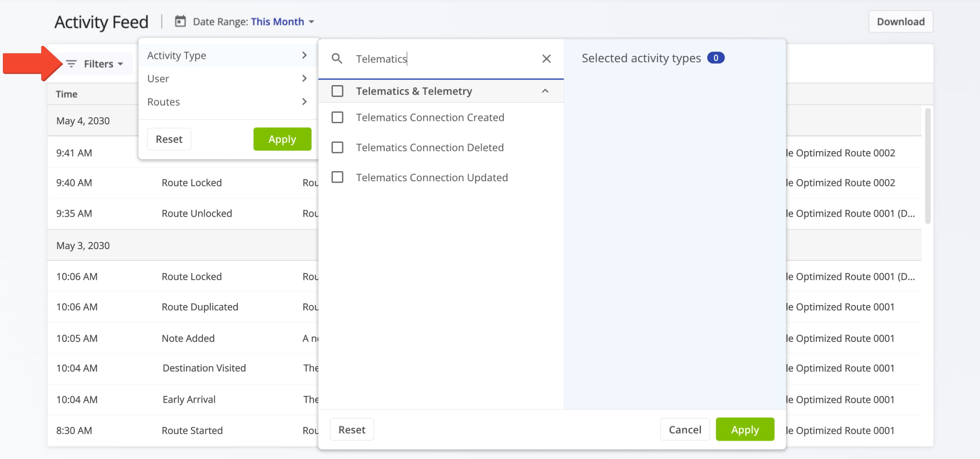Image resolution: width=980 pixels, height=459 pixels.
Task: Click the May 4, 2030 date row
Action: click(83, 121)
